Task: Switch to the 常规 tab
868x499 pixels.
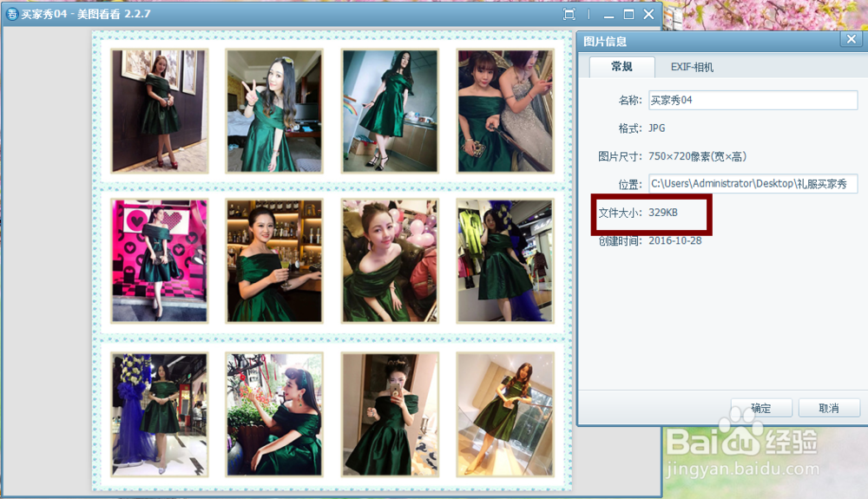Action: click(621, 66)
